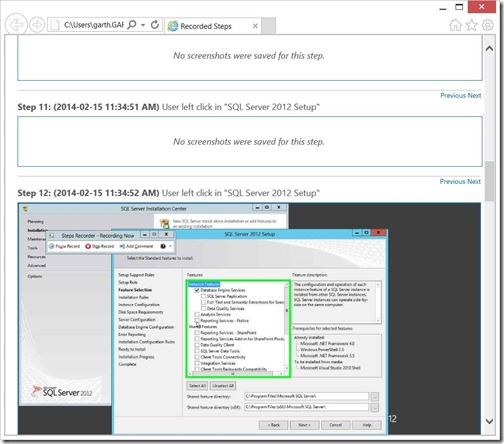Click the vertical scrollbar thumb
The image size is (504, 444).
tap(489, 181)
